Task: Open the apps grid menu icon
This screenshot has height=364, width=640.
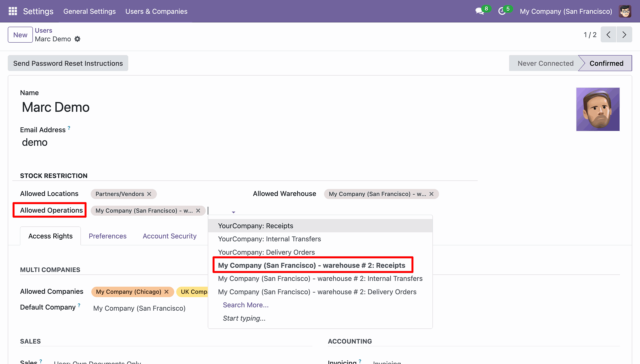Action: click(x=13, y=11)
